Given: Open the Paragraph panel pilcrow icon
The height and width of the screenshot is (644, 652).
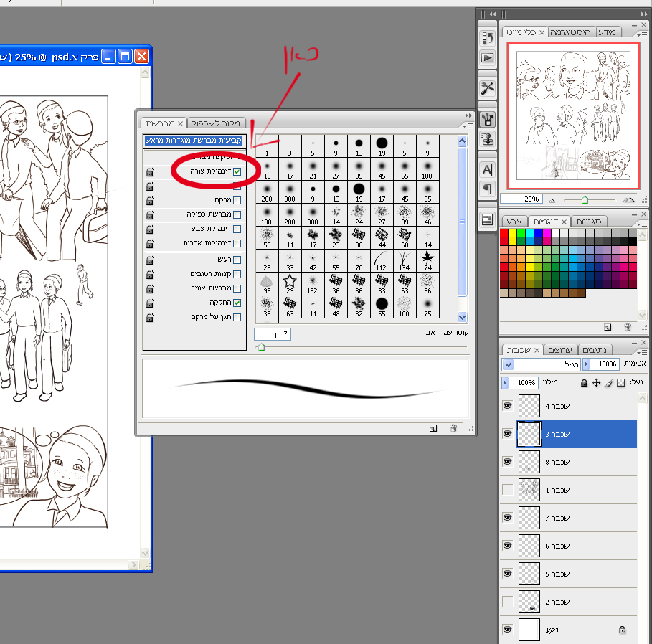Looking at the screenshot, I should point(487,189).
